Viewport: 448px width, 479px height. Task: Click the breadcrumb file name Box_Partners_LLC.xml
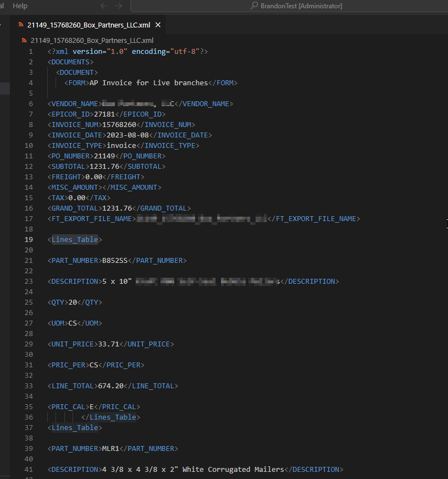coord(92,40)
